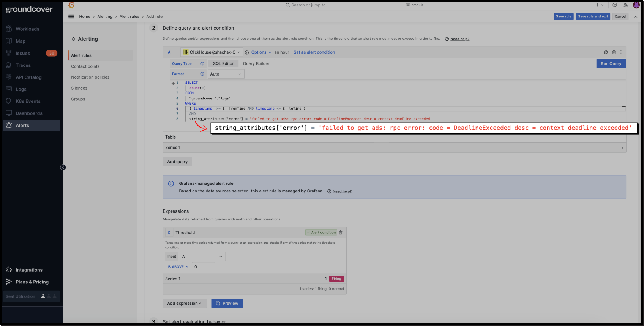Switch query type to Query Builder

click(256, 64)
